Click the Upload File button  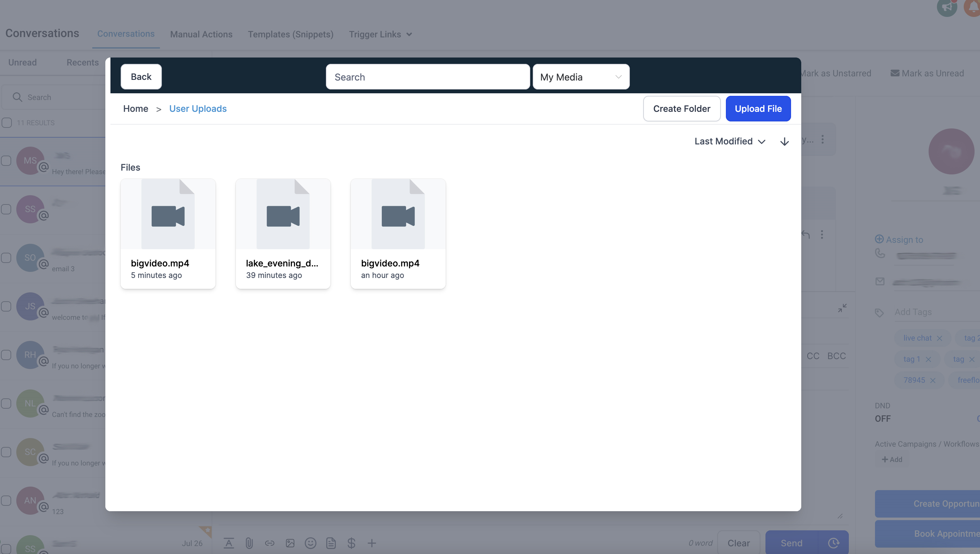(758, 109)
